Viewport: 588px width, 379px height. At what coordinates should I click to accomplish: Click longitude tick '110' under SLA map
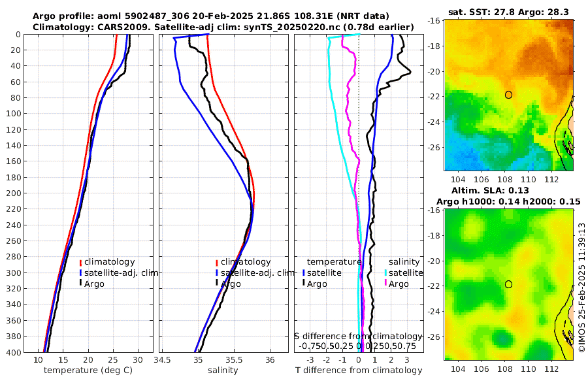(529, 369)
